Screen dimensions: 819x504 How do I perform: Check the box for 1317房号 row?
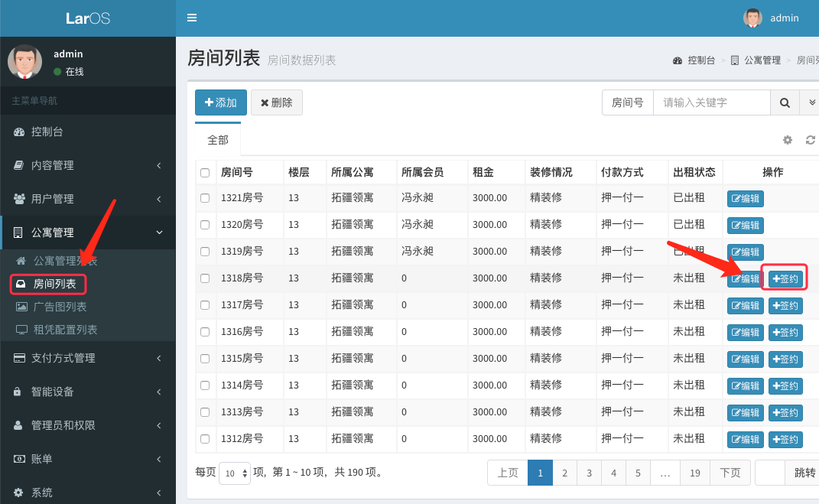coord(205,305)
